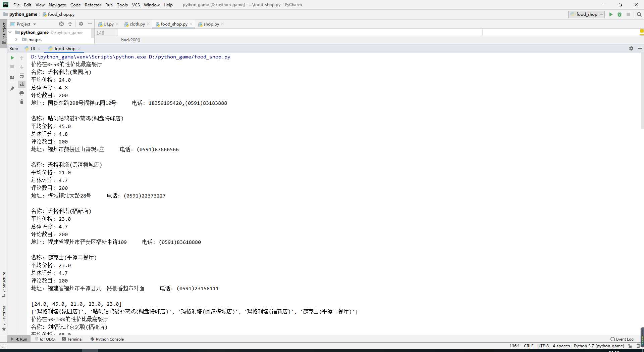Open Run panel settings gear

pos(631,48)
